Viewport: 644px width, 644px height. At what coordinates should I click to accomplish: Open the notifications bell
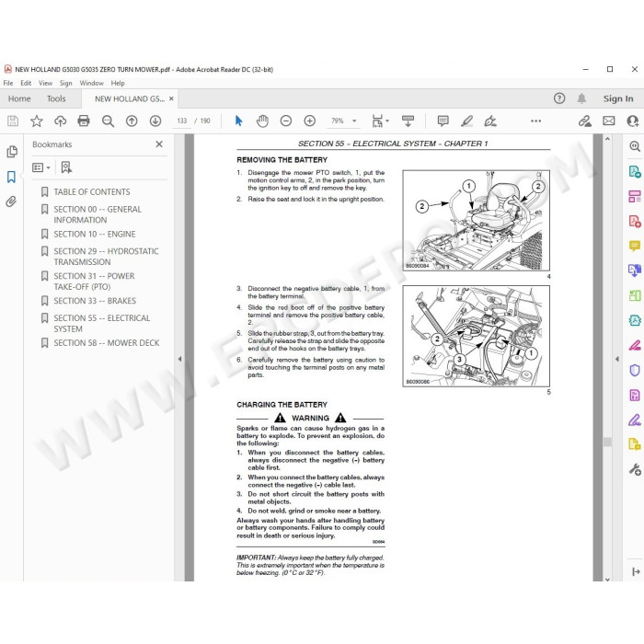581,98
